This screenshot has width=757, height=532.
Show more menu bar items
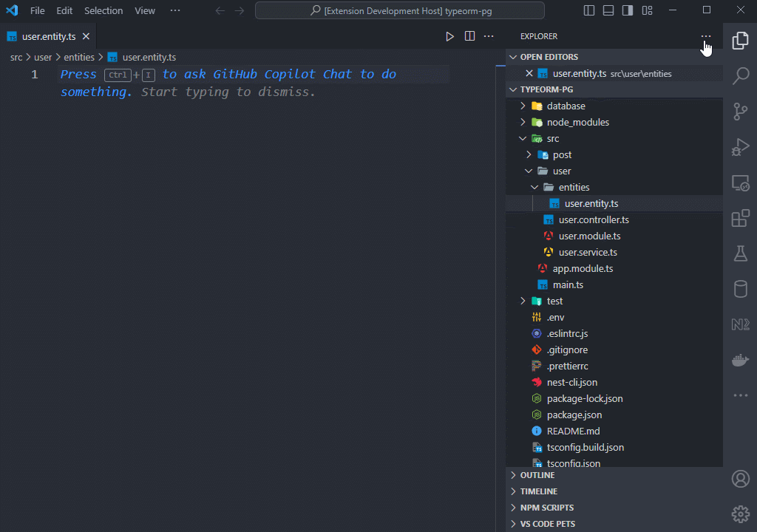coord(175,10)
